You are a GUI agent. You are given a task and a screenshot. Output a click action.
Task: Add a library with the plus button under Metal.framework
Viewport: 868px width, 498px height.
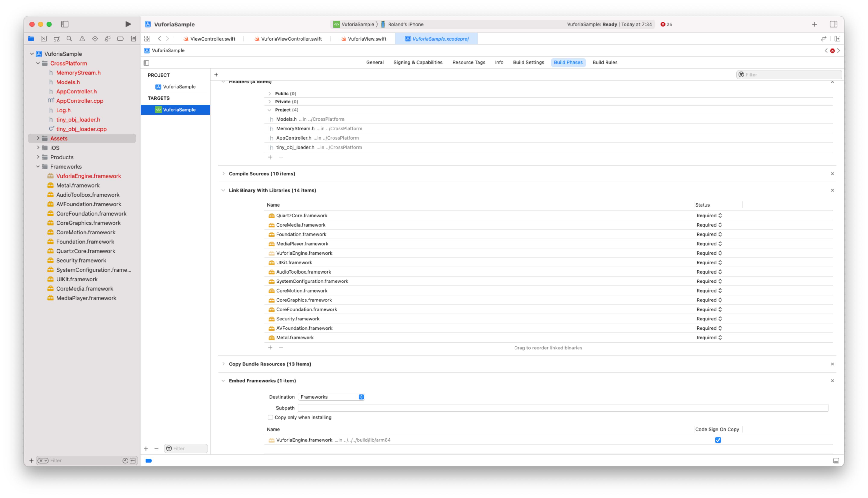270,348
